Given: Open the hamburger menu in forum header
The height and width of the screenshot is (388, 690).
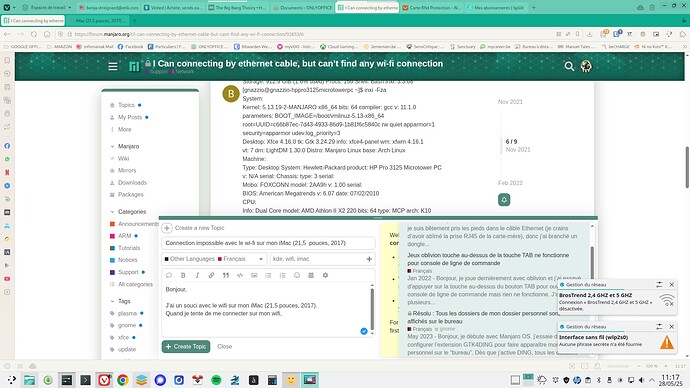Looking at the screenshot, I should pos(113,66).
